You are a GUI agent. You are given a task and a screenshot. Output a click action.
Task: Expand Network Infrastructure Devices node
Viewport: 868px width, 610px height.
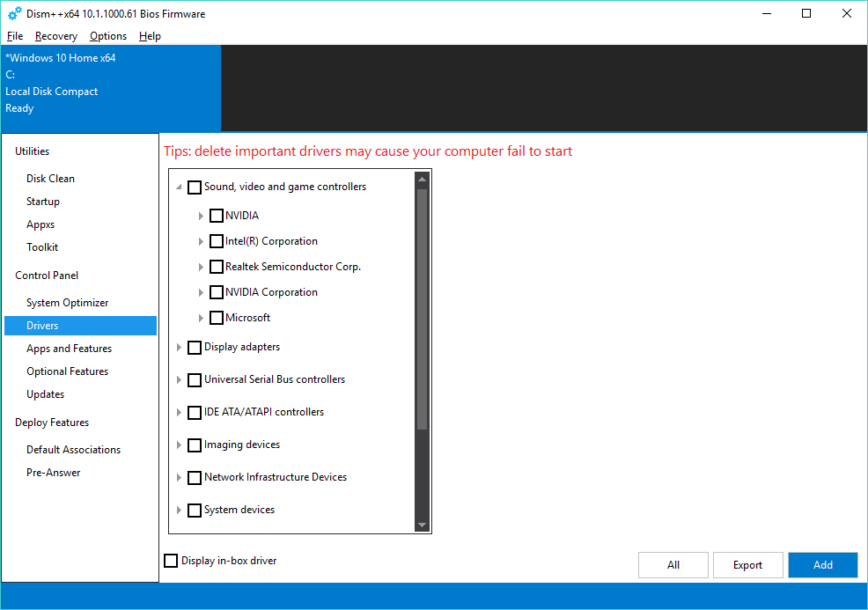click(179, 477)
